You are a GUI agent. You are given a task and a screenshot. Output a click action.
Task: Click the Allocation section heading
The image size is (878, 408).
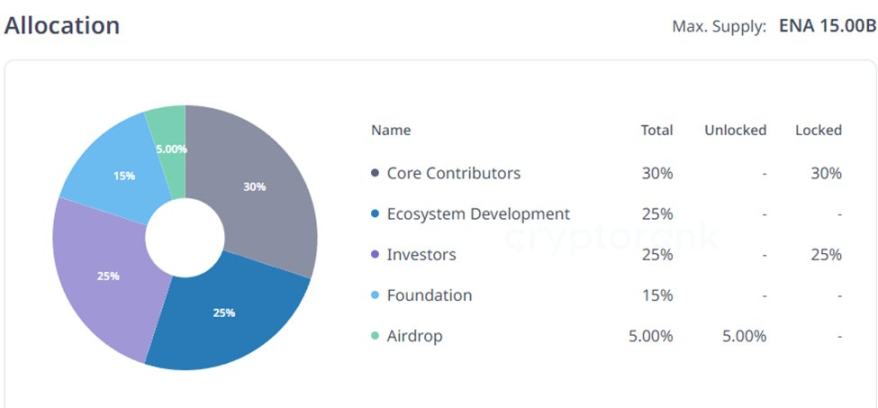[x=62, y=26]
